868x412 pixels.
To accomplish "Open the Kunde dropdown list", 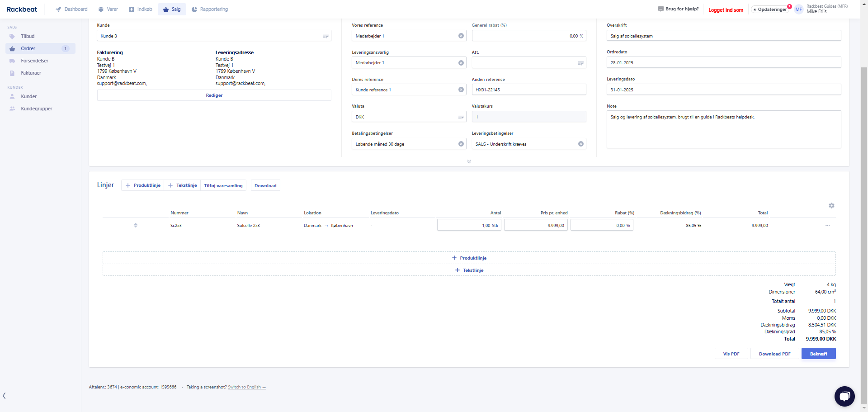I will point(325,36).
